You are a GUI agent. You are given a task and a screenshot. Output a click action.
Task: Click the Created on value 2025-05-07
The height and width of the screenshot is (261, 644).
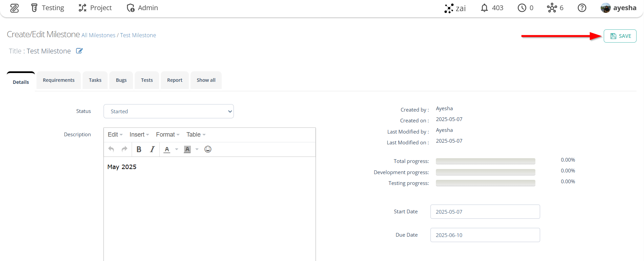point(449,119)
